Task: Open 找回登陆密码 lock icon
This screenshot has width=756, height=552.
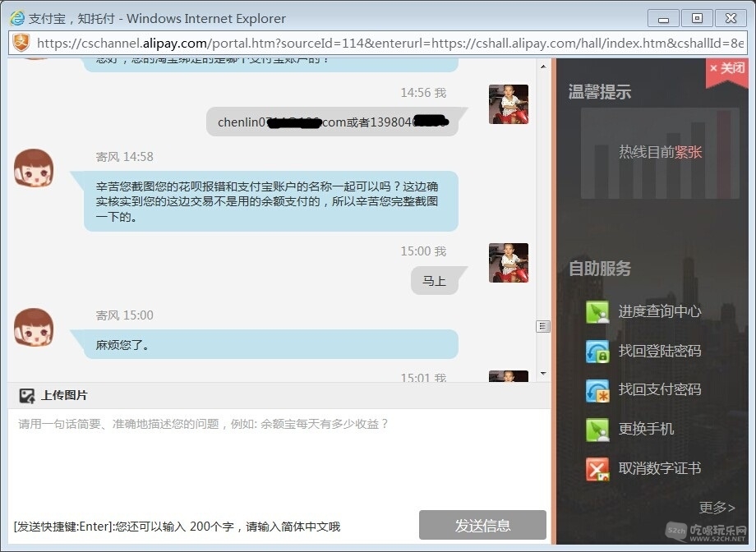Action: (597, 351)
